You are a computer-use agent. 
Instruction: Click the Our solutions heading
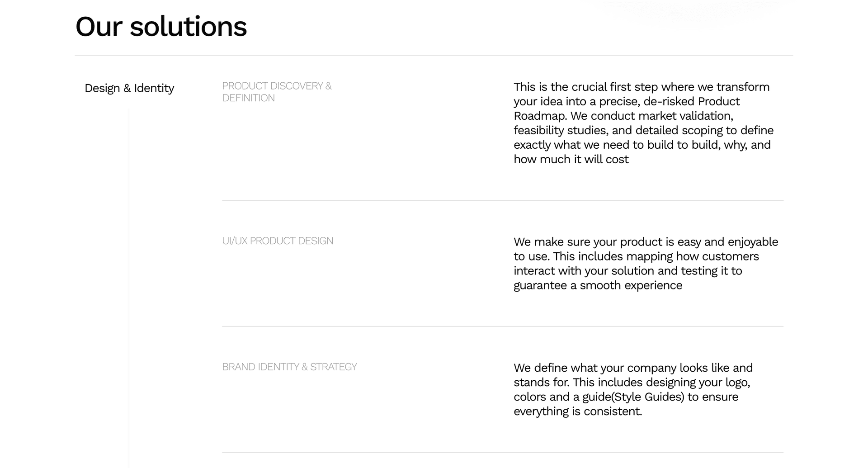[161, 26]
